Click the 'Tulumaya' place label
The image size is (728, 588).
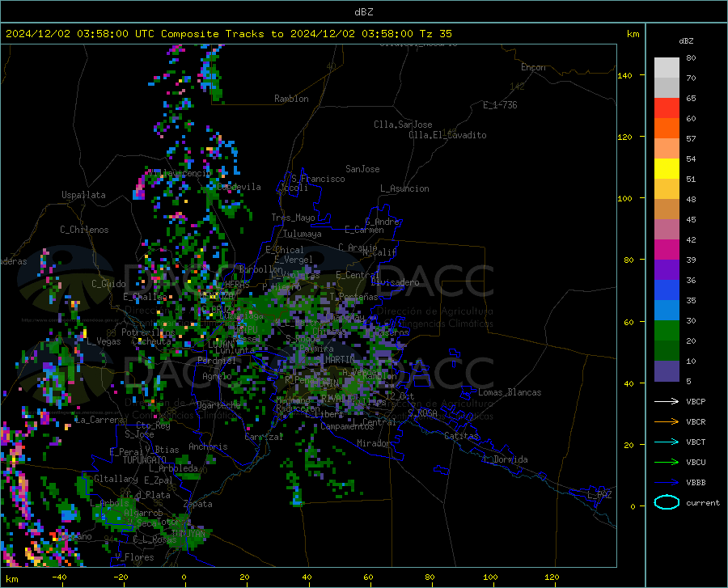coord(302,234)
